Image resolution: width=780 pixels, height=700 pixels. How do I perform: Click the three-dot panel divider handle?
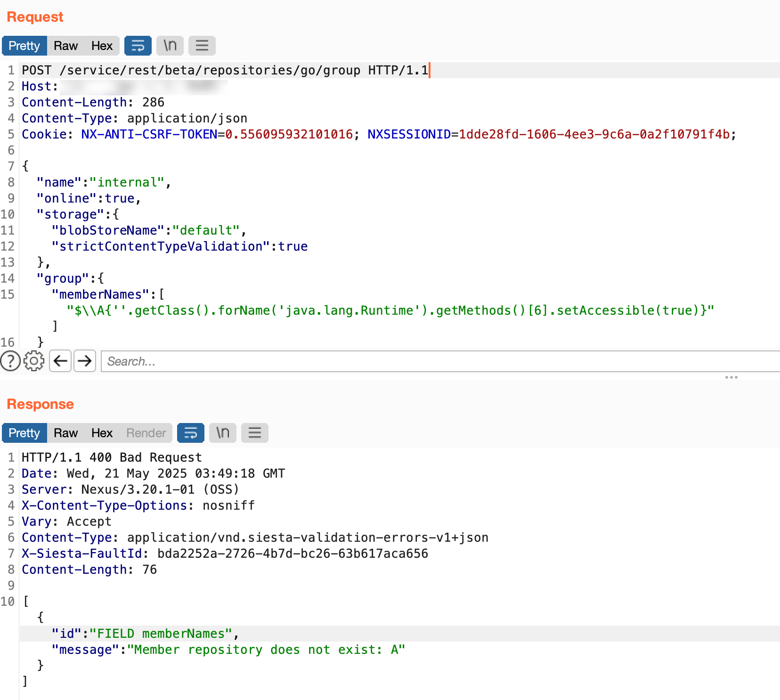coord(731,377)
